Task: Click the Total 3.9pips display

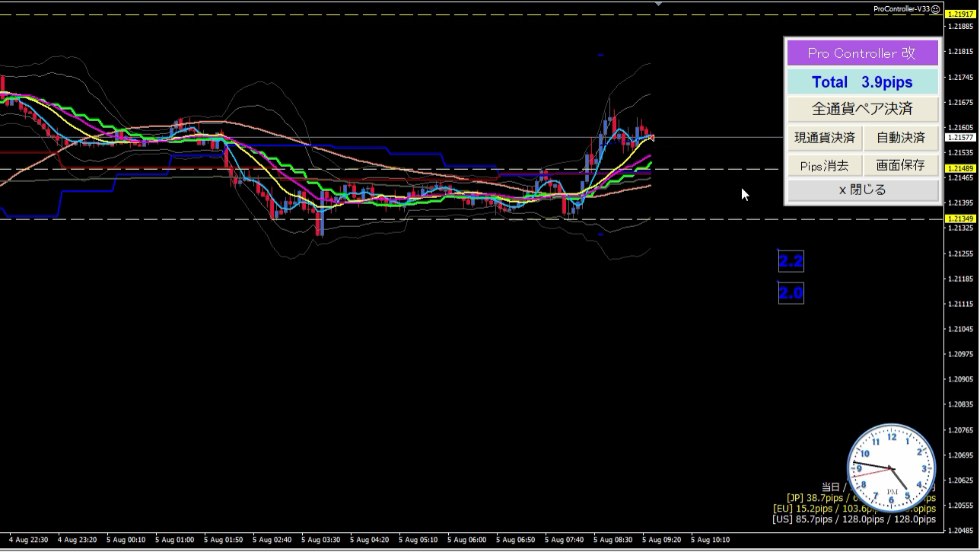Action: click(862, 82)
